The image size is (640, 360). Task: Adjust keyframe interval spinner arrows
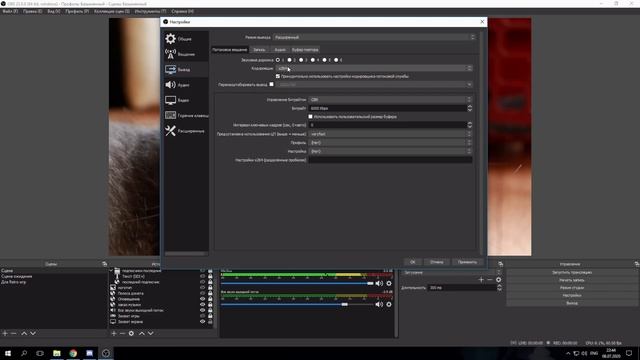tap(470, 125)
